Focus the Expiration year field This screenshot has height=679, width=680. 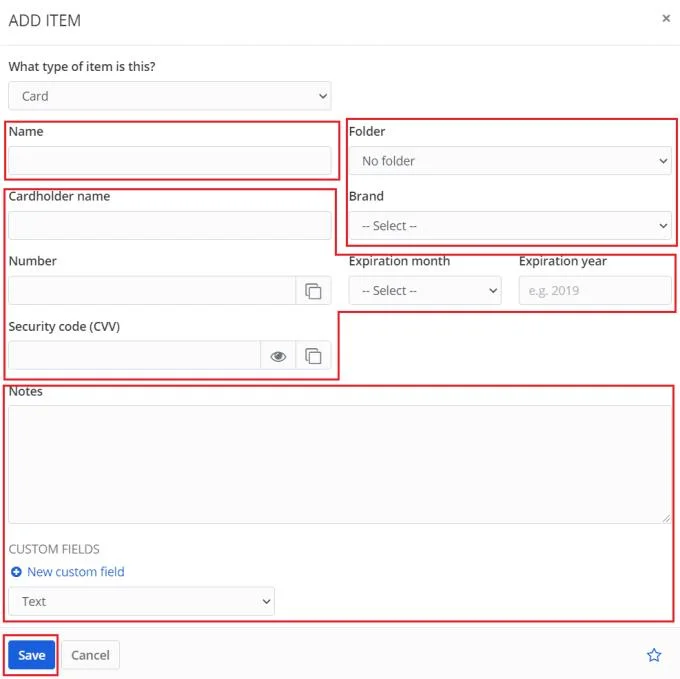click(595, 291)
